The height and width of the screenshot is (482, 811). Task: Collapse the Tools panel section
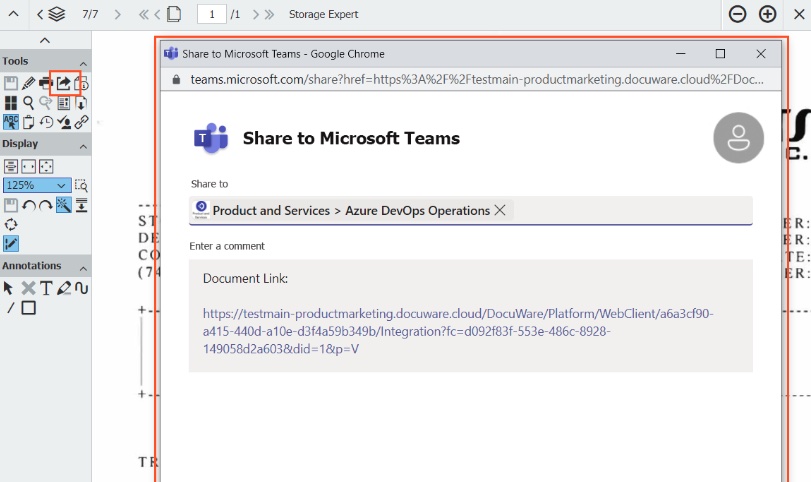tap(82, 62)
